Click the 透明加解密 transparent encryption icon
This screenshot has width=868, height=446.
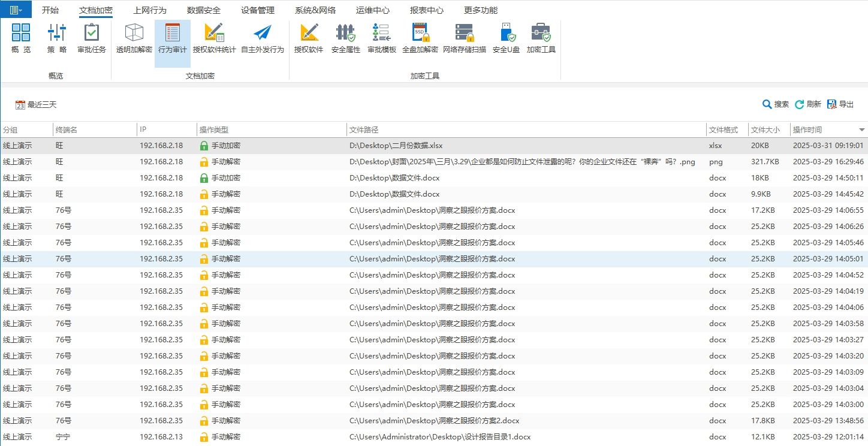pyautogui.click(x=133, y=37)
